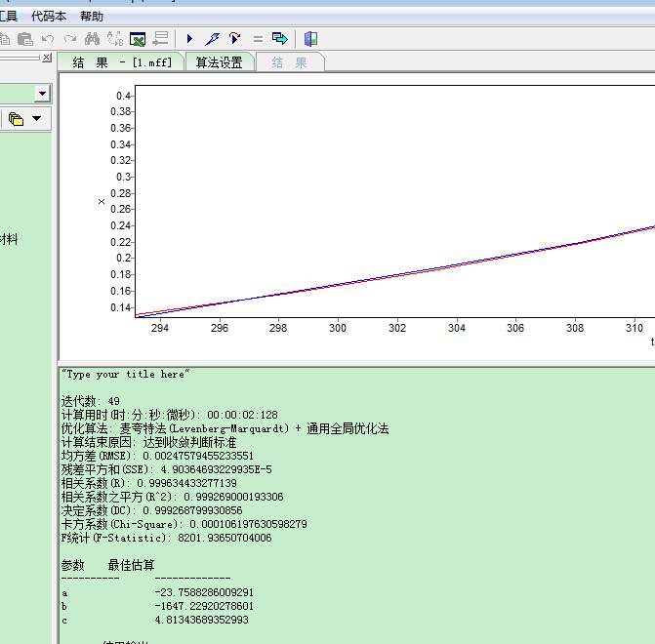655x644 pixels.
Task: Click the stacked folders icon in the left panel
Action: coord(16,119)
